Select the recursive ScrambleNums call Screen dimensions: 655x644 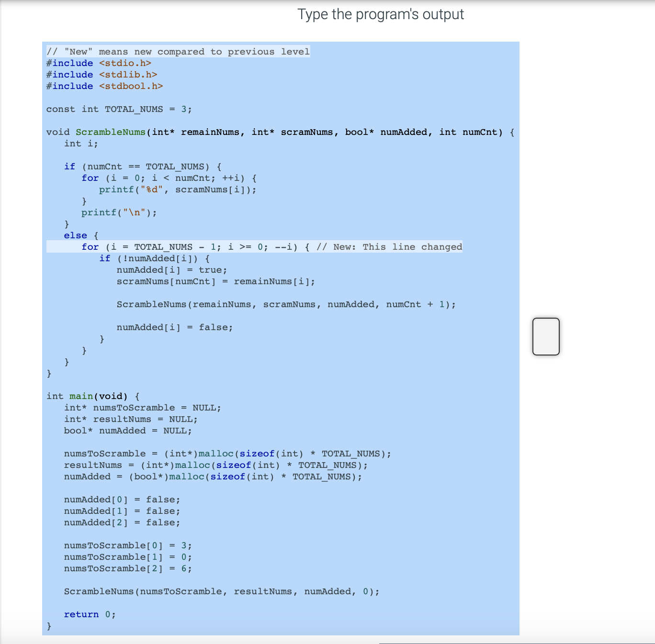pyautogui.click(x=286, y=304)
